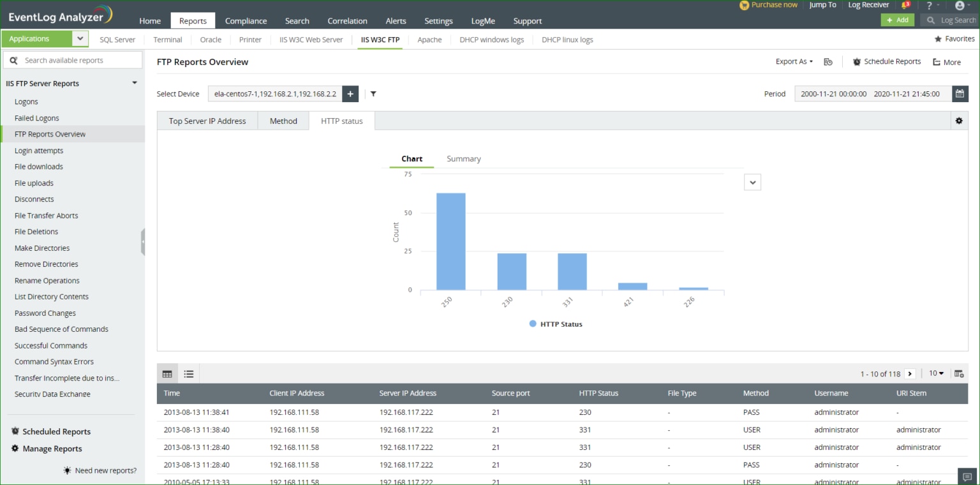Screen dimensions: 980x485
Task: Open the Export As dropdown
Action: (792, 61)
